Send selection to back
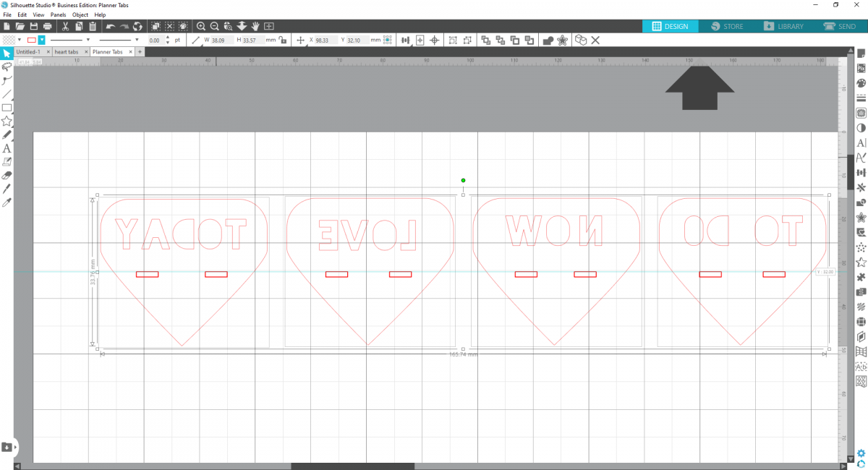The width and height of the screenshot is (868, 470). point(500,40)
